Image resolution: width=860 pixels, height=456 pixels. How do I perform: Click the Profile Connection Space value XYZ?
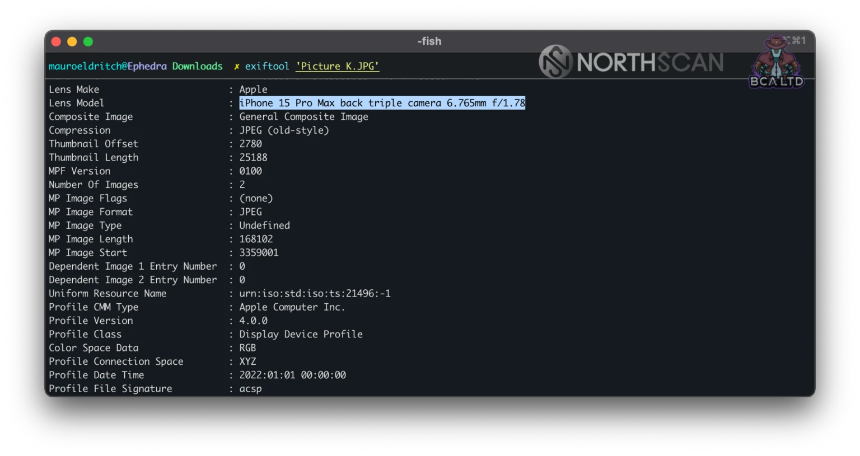(247, 362)
